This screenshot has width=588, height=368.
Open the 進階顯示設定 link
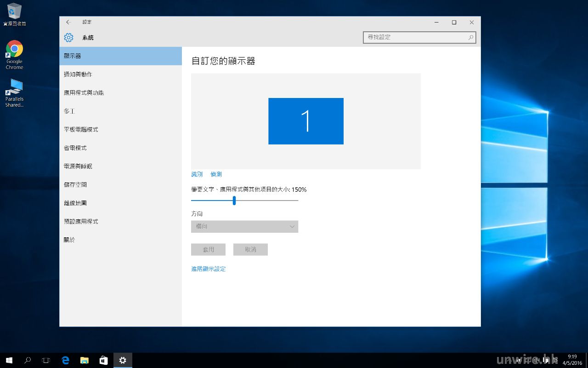pos(208,269)
